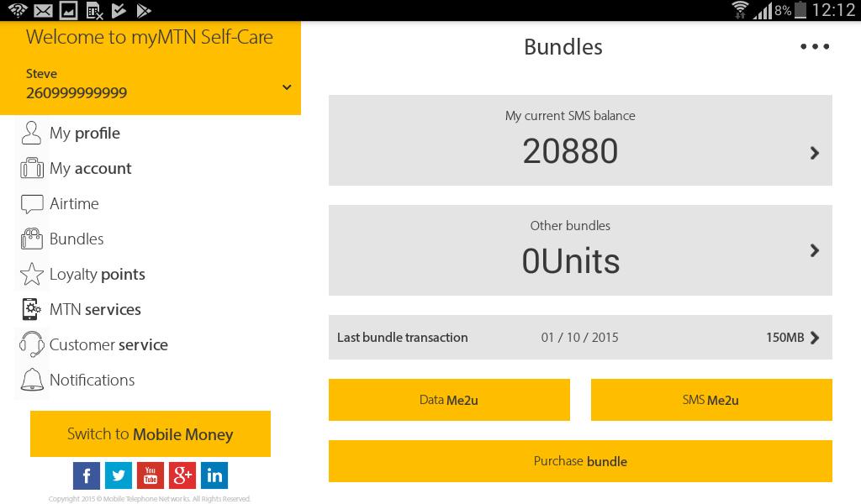Image resolution: width=861 pixels, height=504 pixels.
Task: Open the My profile icon
Action: [31, 132]
